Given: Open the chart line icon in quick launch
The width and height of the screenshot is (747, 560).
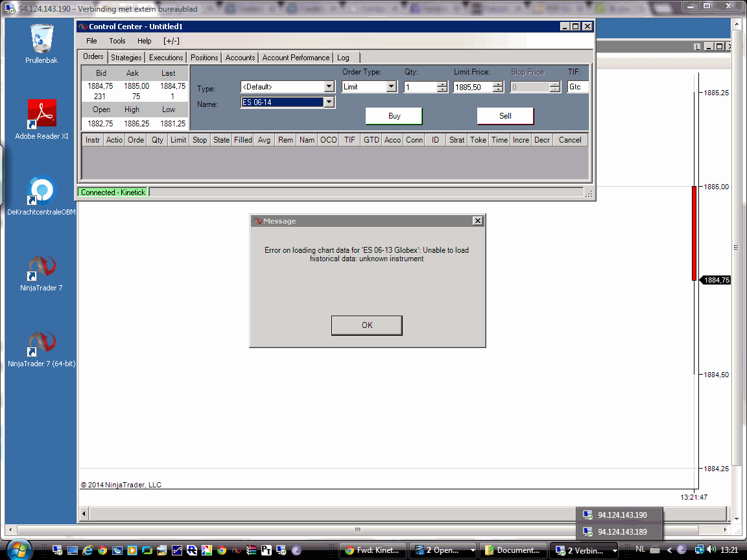Looking at the screenshot, I should tap(177, 550).
